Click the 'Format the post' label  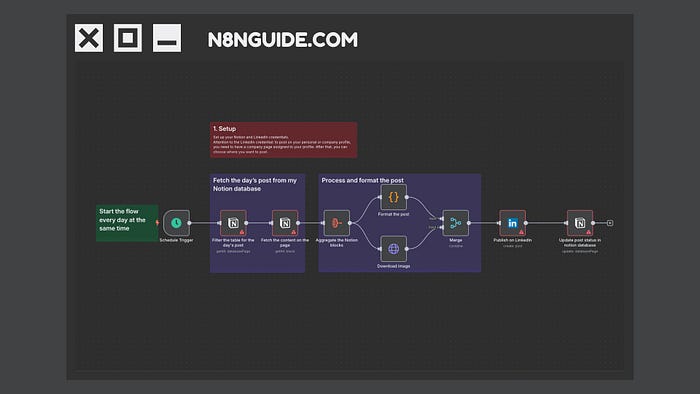pyautogui.click(x=393, y=214)
